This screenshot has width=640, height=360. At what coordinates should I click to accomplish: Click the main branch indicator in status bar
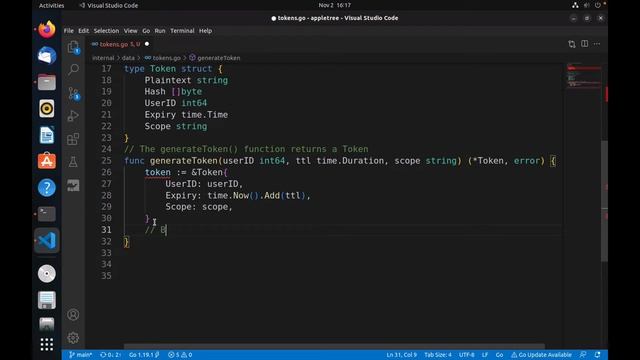[x=80, y=355]
